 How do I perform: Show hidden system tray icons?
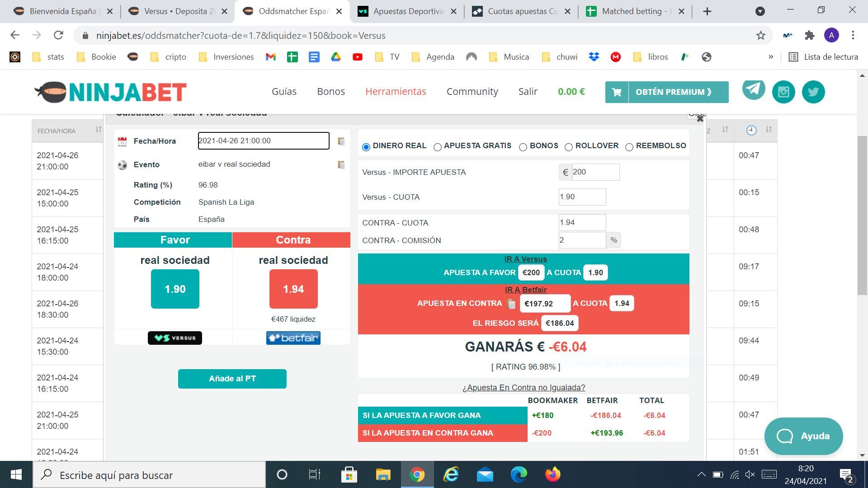[701, 474]
